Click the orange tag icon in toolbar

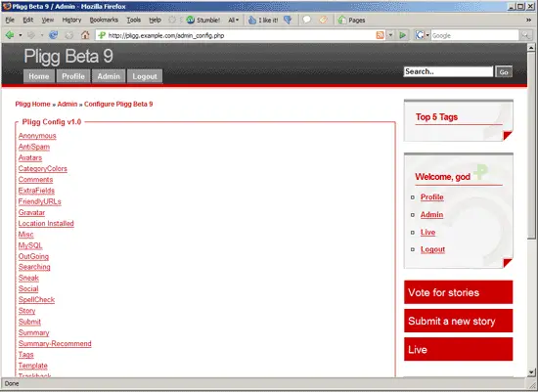click(x=323, y=20)
